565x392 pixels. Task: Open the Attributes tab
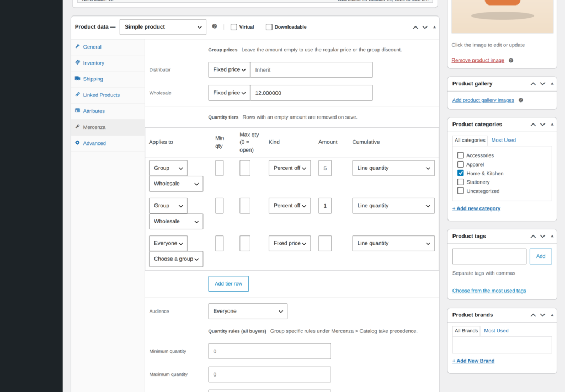tap(108, 111)
